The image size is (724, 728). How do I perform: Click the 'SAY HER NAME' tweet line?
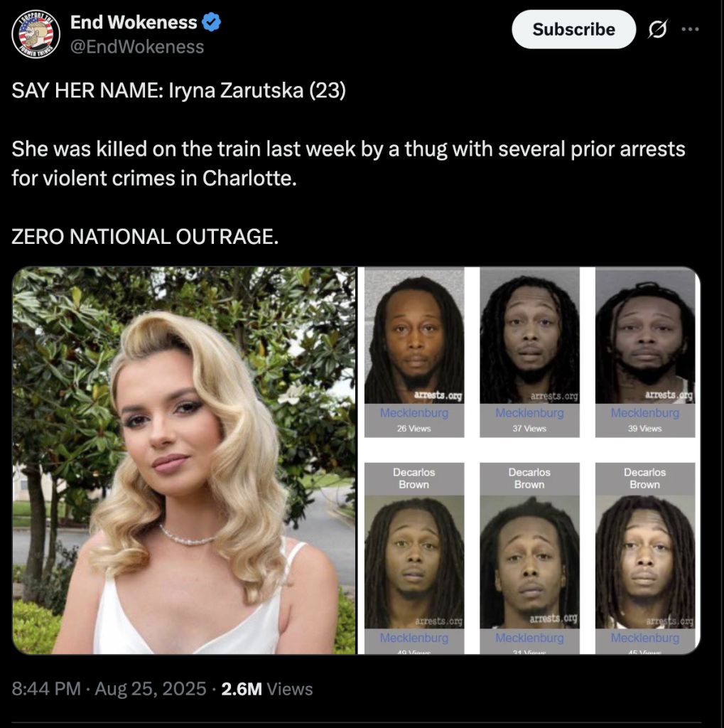point(178,90)
